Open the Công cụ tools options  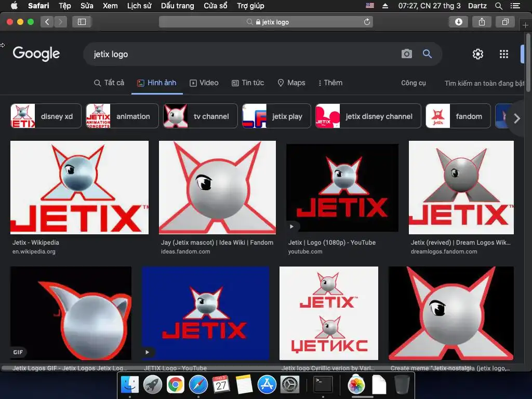[x=413, y=83]
